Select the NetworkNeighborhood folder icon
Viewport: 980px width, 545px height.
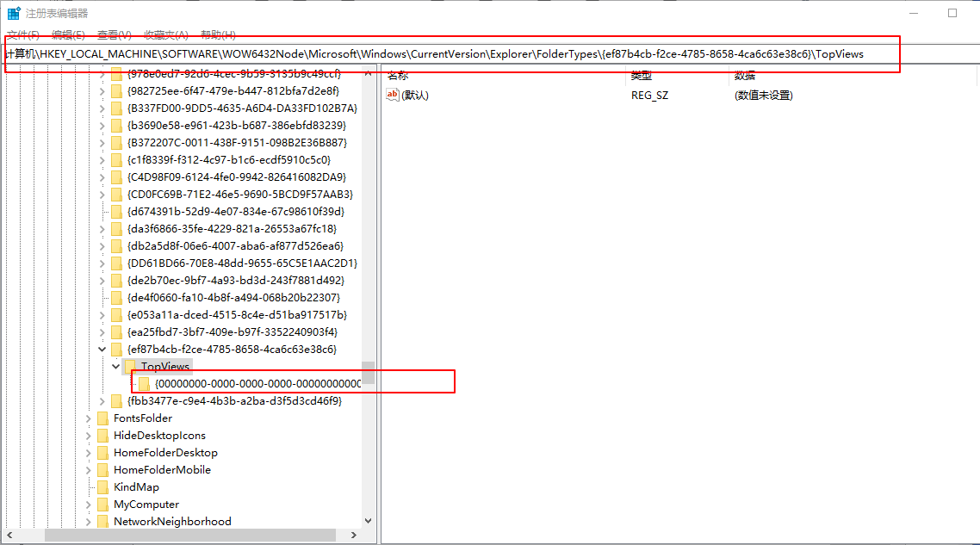(102, 521)
